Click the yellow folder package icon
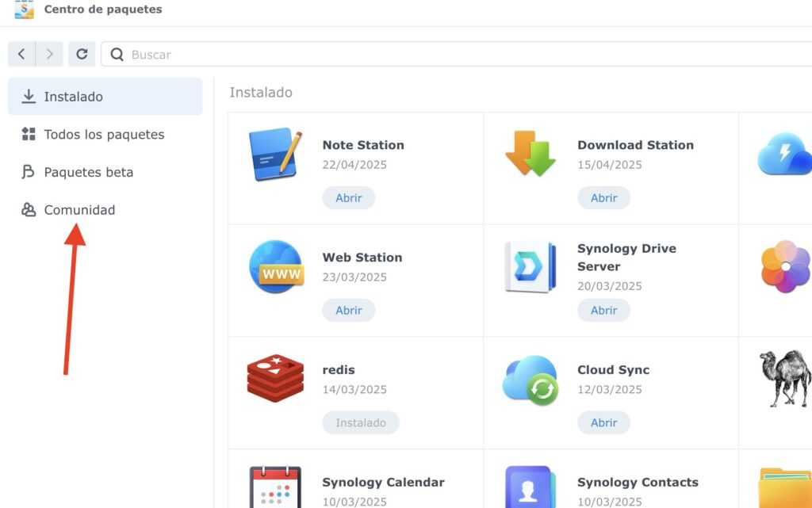Image resolution: width=812 pixels, height=508 pixels. pos(785,488)
